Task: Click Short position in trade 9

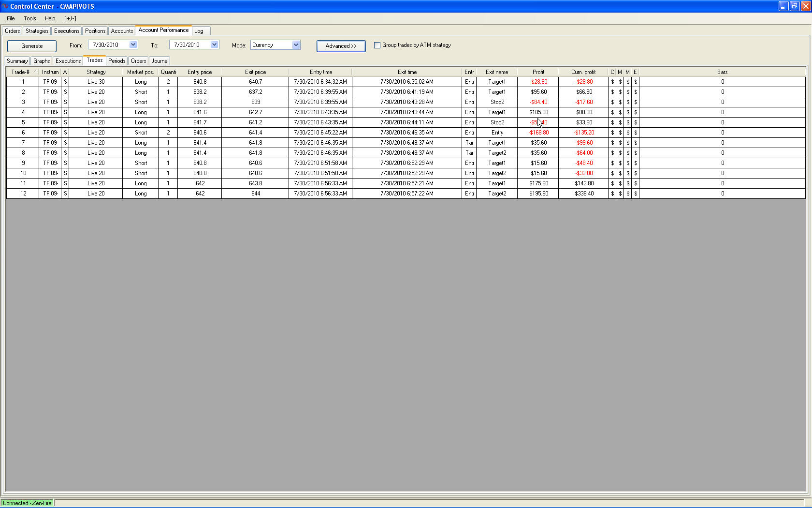Action: [x=141, y=163]
